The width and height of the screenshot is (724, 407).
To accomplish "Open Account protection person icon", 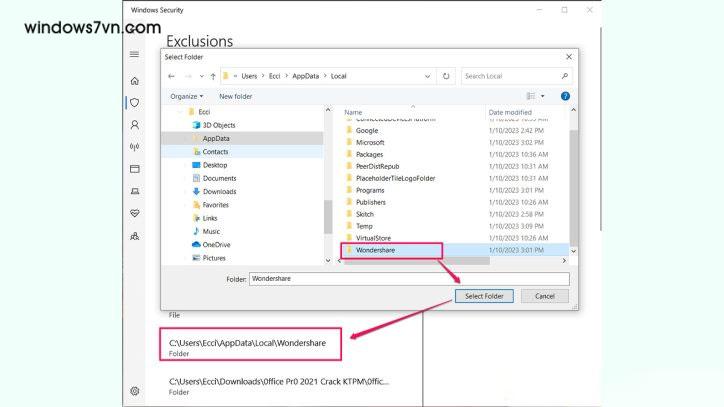I will coord(134,125).
